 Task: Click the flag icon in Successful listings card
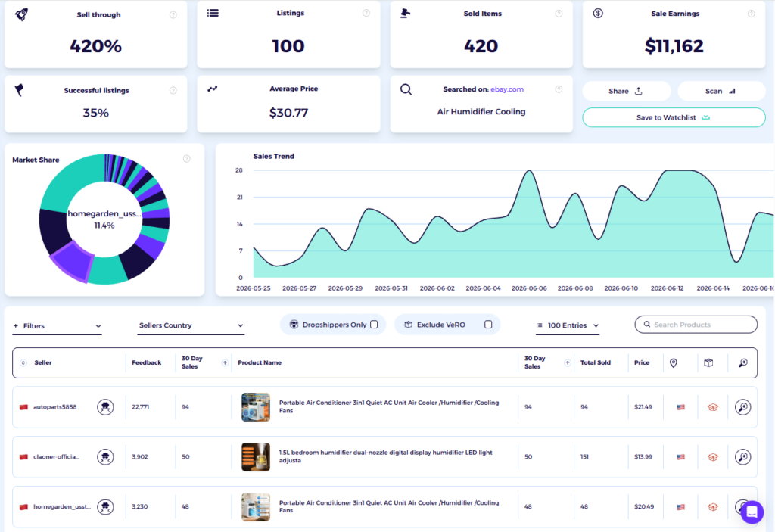click(x=19, y=90)
